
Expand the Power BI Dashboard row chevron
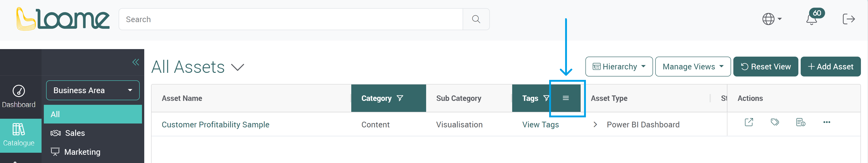[595, 125]
